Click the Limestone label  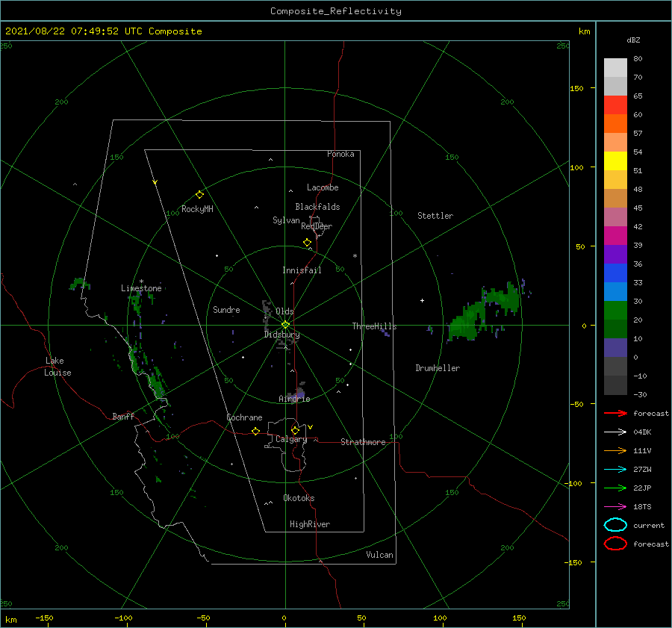(141, 288)
